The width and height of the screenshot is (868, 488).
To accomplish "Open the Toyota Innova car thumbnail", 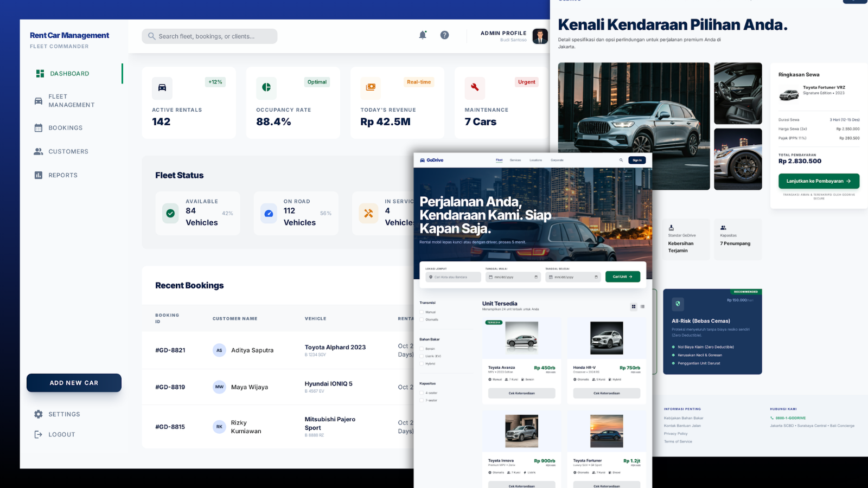I will pos(522,431).
